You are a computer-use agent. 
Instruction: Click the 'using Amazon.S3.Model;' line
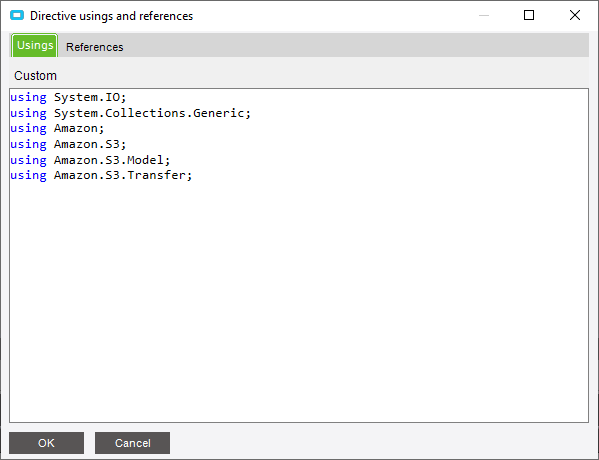pyautogui.click(x=90, y=160)
